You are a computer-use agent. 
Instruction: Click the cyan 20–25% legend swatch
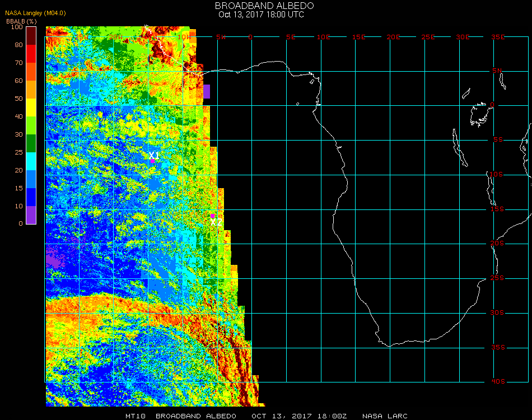(31, 161)
